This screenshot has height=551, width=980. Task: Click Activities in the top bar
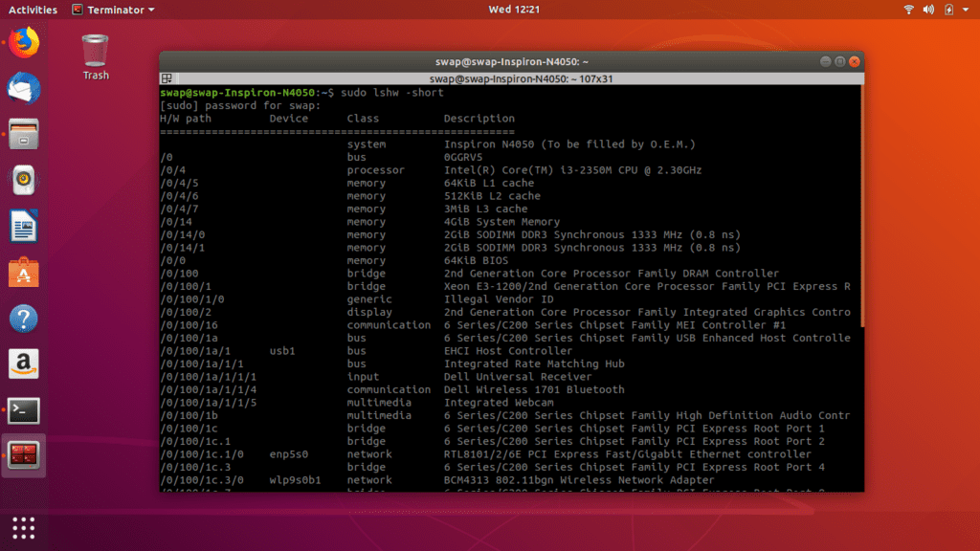point(32,10)
